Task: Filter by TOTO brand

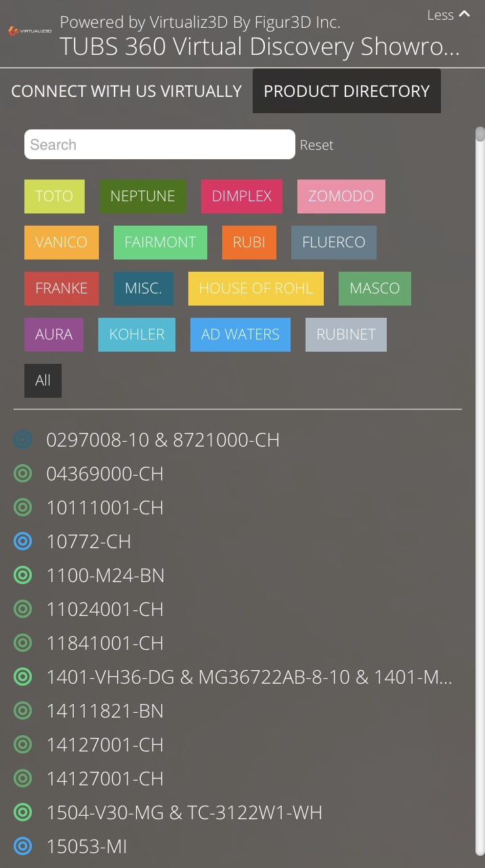Action: point(54,197)
